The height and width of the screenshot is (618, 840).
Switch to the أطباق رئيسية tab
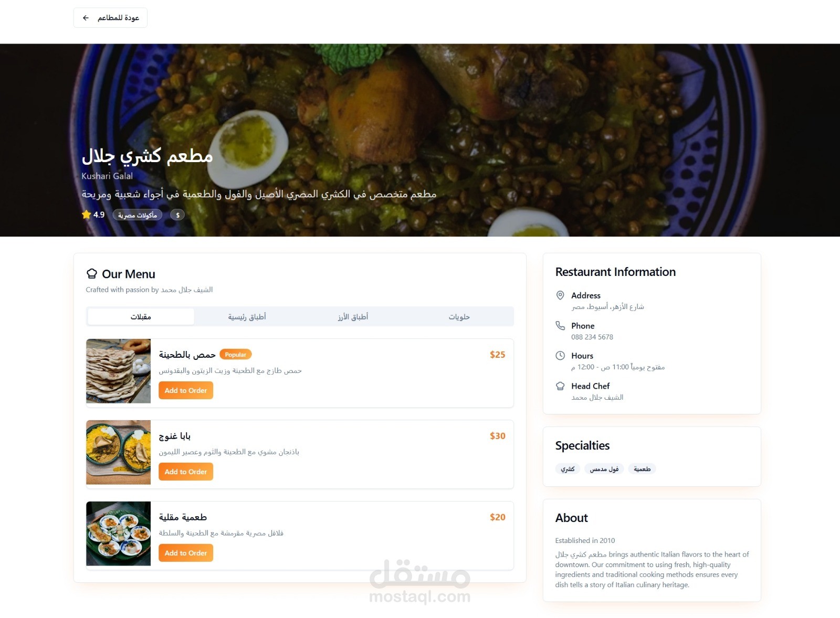(247, 317)
